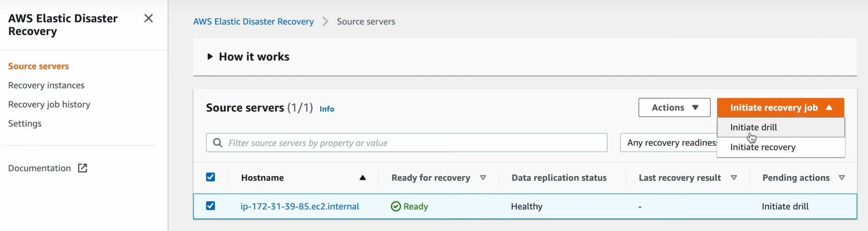Click the Data replication status column header

pos(559,178)
